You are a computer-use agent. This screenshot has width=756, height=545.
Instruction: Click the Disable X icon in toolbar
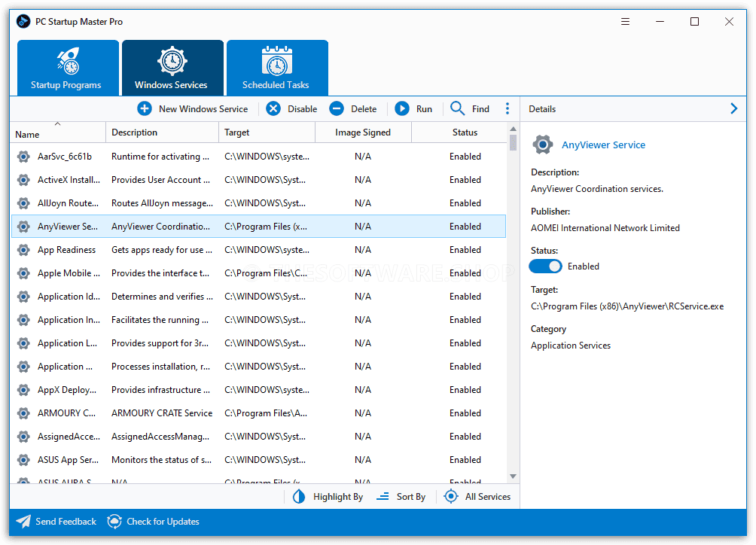pyautogui.click(x=273, y=109)
